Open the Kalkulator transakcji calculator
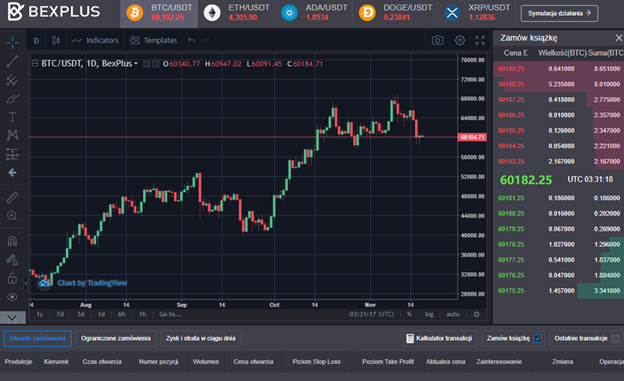 click(x=439, y=338)
